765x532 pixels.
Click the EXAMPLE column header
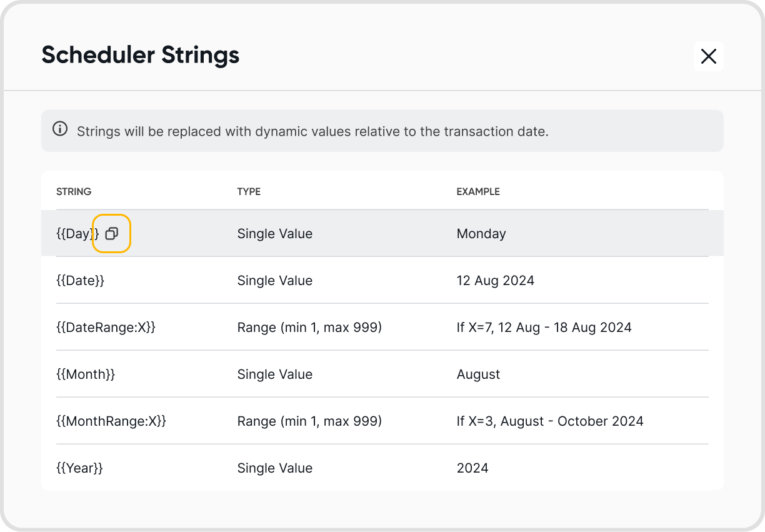pyautogui.click(x=478, y=192)
